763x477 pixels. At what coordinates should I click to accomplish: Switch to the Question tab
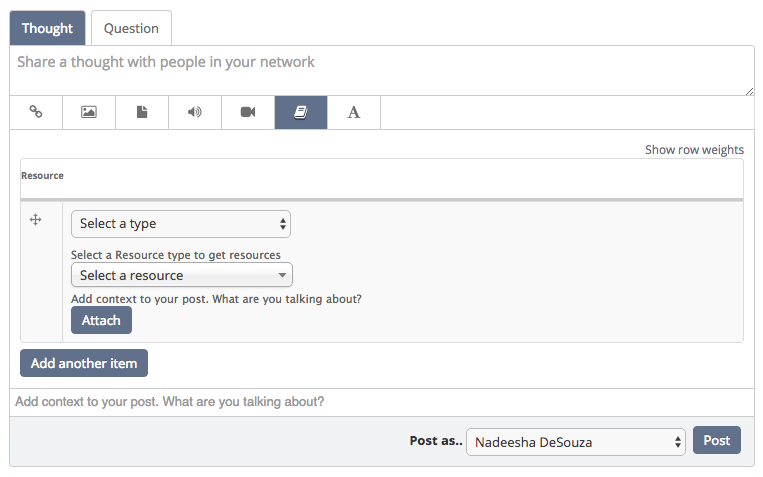coord(131,28)
